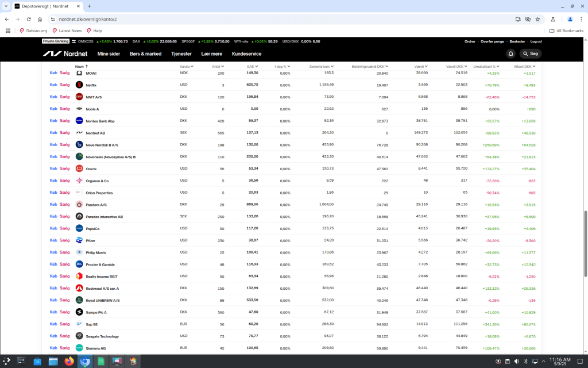Open the Mine sider menu
This screenshot has height=368, width=588.
coord(109,53)
